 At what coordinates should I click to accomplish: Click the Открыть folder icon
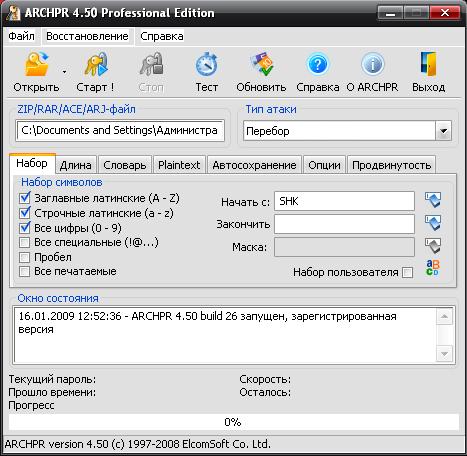tap(36, 64)
